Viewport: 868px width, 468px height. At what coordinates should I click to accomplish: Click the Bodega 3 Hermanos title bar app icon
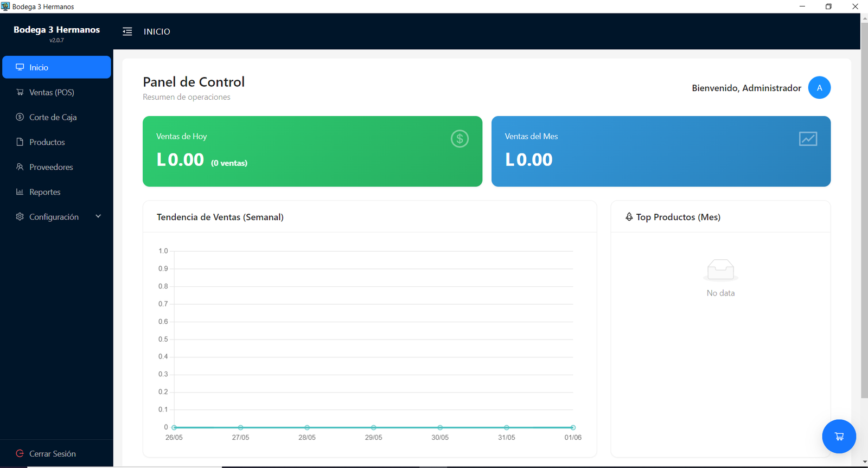coord(5,7)
